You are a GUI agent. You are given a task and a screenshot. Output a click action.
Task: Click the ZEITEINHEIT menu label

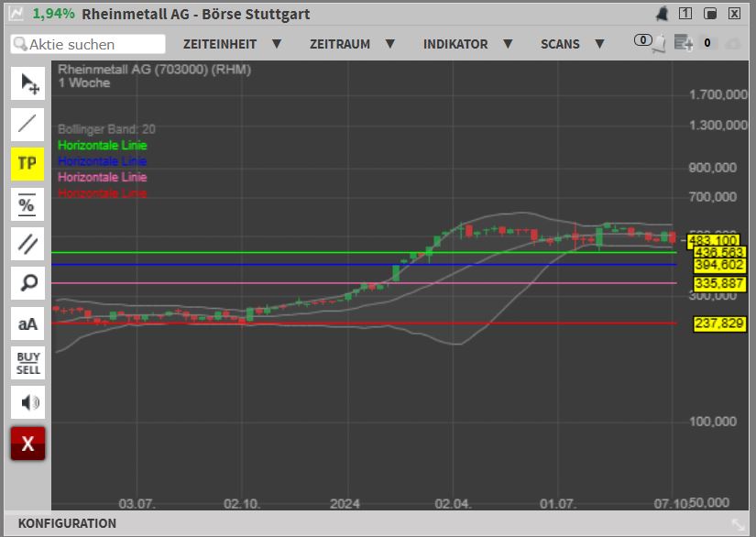[220, 44]
